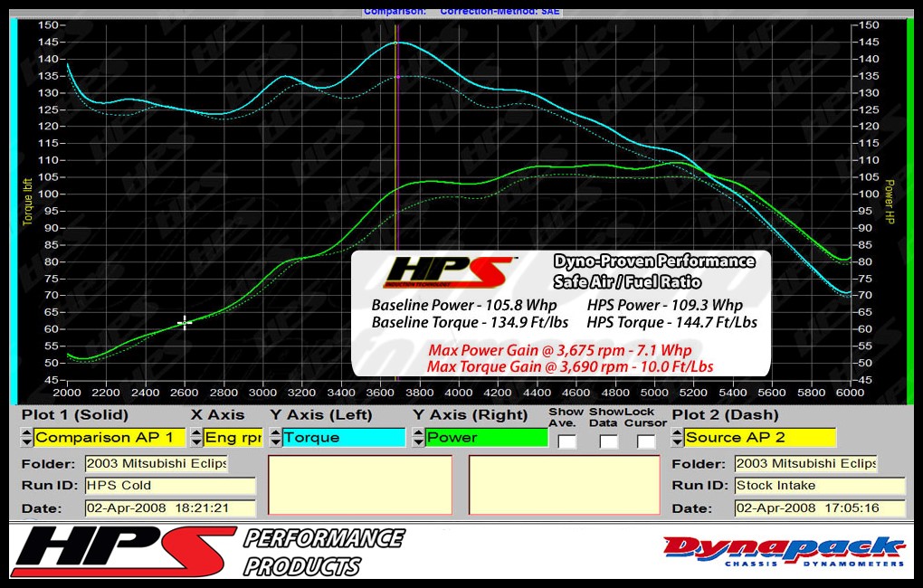Click the Max Torque Gain @ 3,690 rpm text
This screenshot has width=923, height=588.
570,366
